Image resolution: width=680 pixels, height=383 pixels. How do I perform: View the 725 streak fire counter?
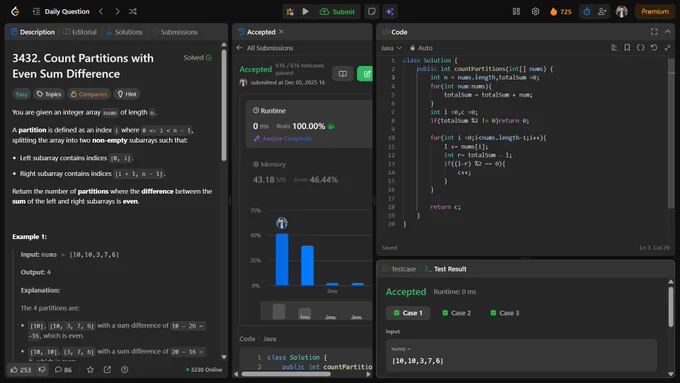pos(561,12)
